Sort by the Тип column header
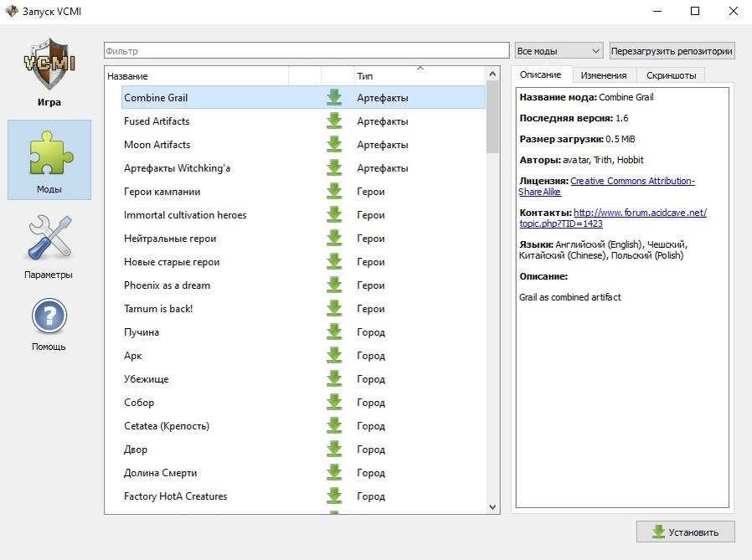 tap(420, 75)
